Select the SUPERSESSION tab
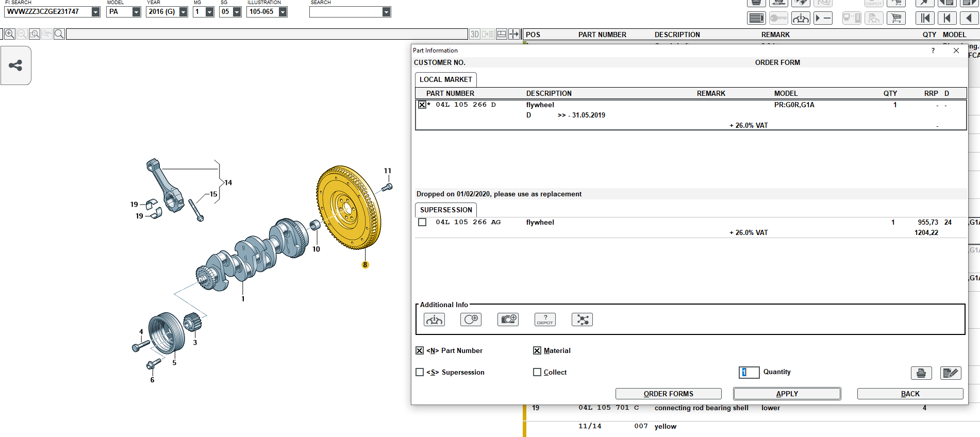This screenshot has width=980, height=437. point(445,210)
